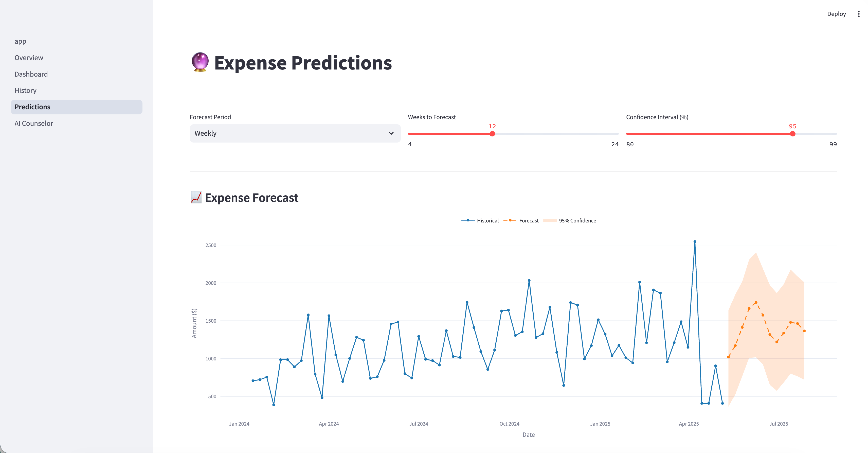Click the crystal ball emoji icon

click(200, 62)
